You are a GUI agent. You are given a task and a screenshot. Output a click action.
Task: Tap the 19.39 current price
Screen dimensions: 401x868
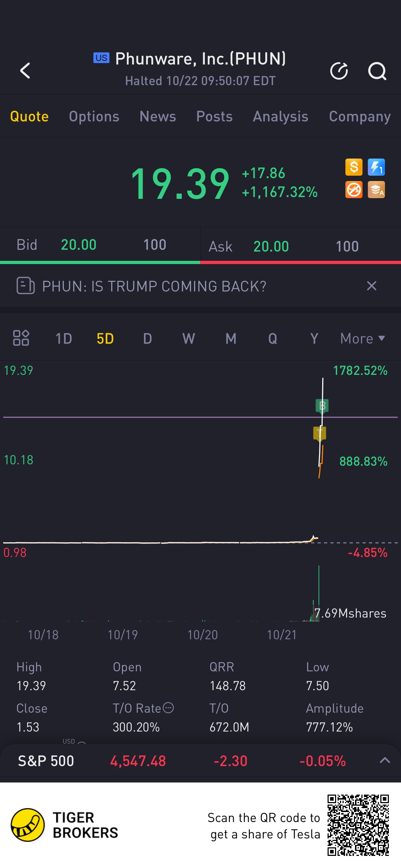[180, 184]
